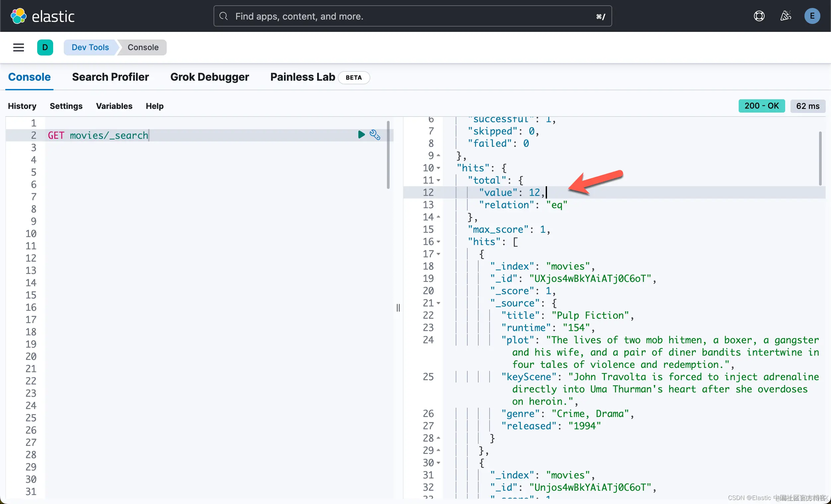Open the Painless Lab tab

[303, 77]
